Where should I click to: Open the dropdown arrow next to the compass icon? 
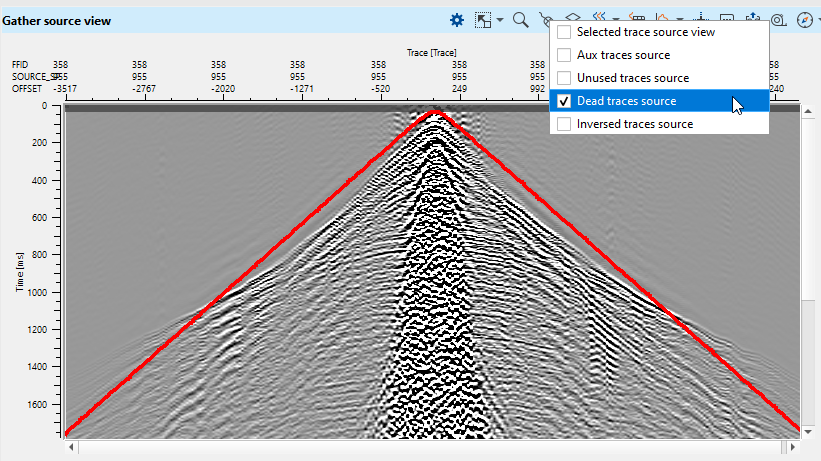click(817, 20)
